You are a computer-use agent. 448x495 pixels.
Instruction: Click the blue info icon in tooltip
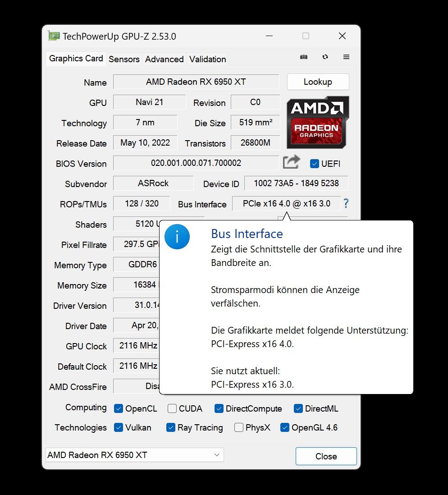[x=177, y=236]
